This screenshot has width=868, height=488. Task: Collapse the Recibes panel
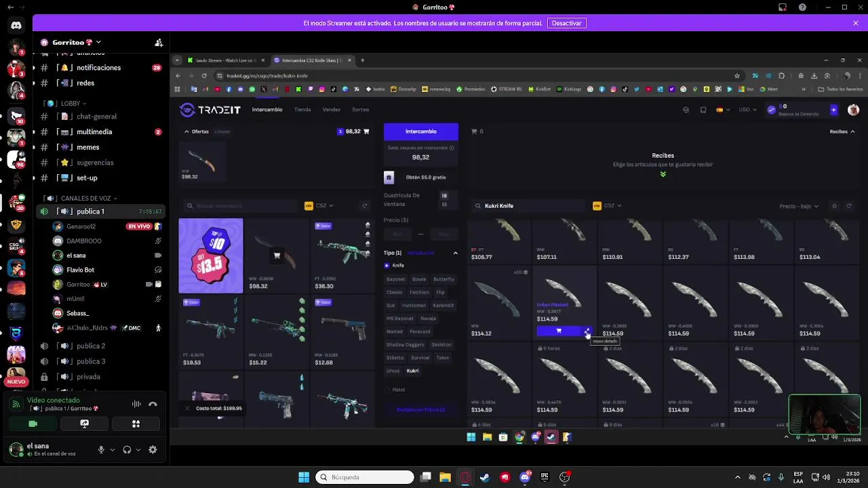[842, 131]
